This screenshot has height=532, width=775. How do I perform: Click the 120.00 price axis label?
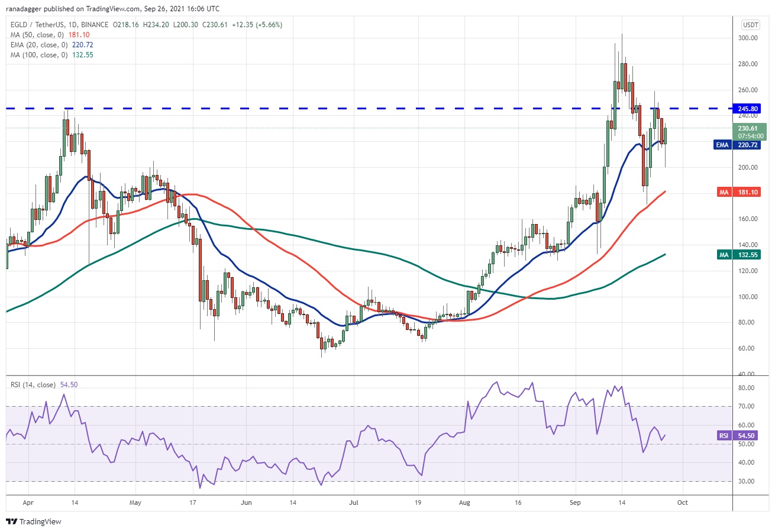(748, 271)
